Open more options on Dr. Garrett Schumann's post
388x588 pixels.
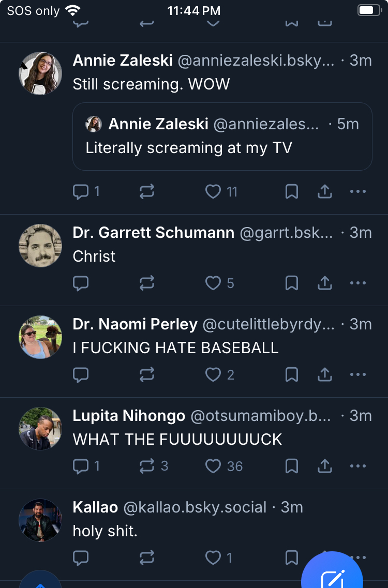tap(358, 283)
